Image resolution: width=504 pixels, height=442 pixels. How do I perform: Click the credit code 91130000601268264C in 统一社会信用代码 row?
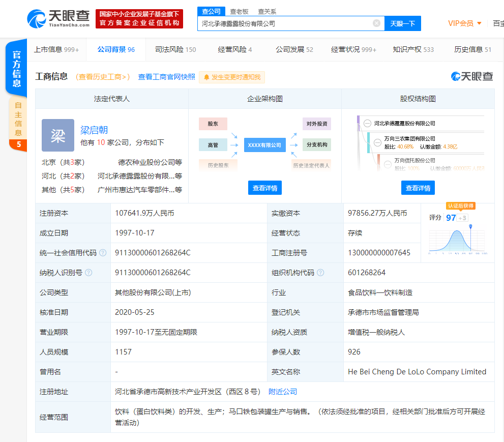153,253
